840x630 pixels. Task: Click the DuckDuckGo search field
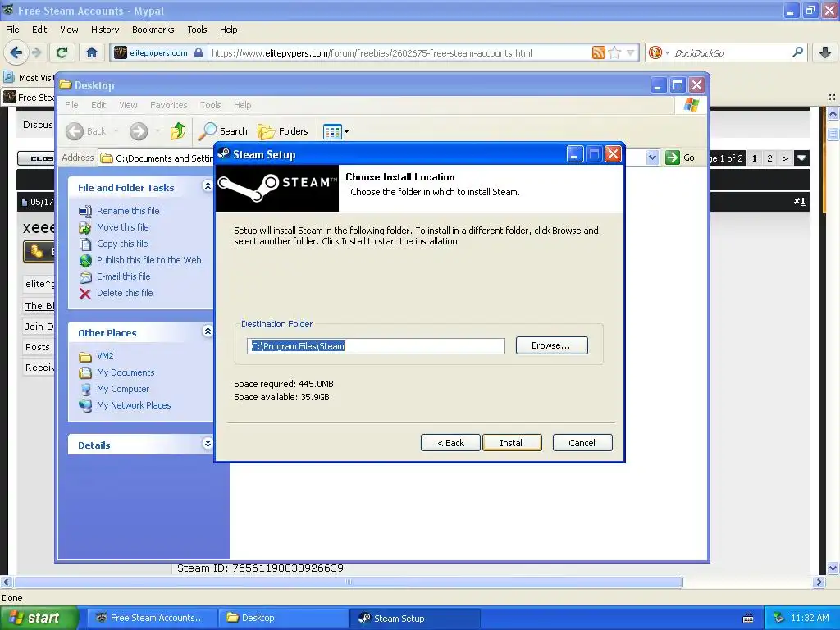click(730, 52)
